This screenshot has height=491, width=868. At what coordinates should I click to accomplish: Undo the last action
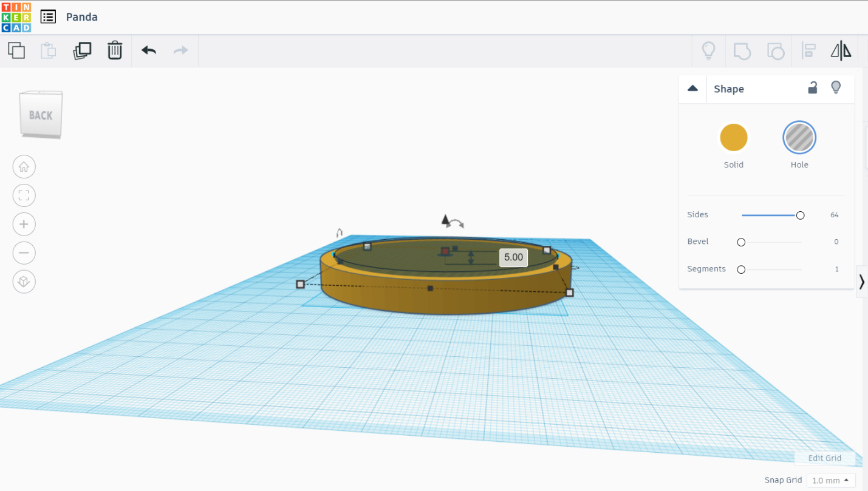149,50
